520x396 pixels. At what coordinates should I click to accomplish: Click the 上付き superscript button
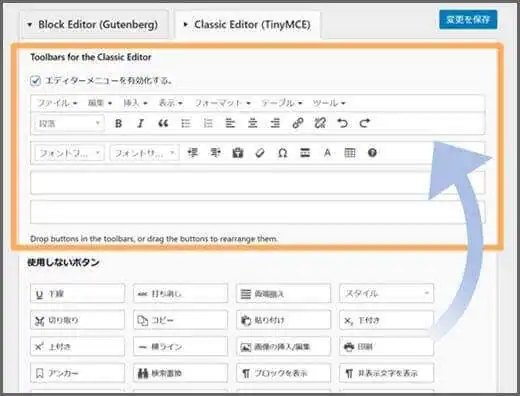pos(77,346)
